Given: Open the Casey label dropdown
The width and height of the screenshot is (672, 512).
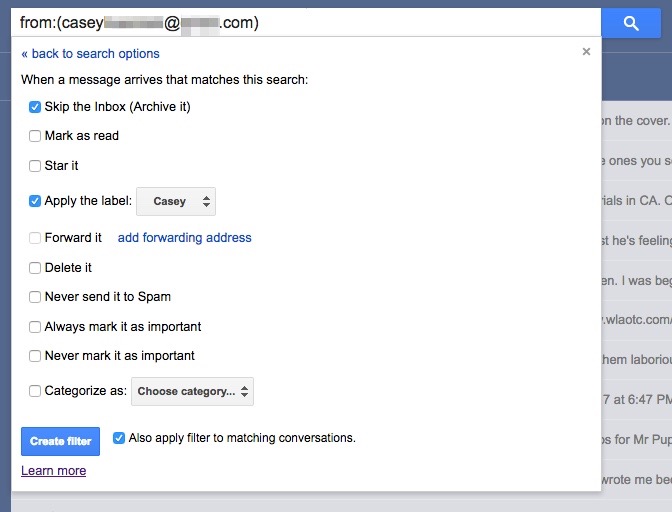Looking at the screenshot, I should pos(176,201).
